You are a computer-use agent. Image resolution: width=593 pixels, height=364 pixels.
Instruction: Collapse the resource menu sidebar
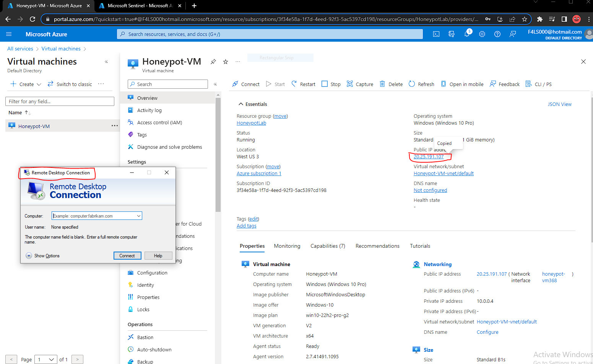tap(215, 84)
